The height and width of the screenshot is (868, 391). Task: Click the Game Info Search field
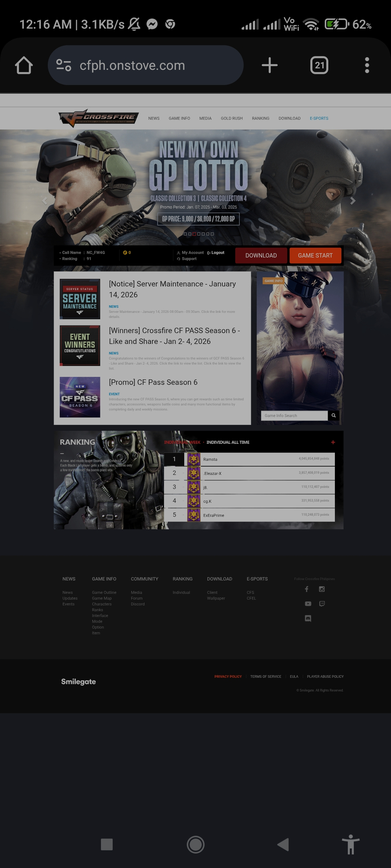(294, 415)
